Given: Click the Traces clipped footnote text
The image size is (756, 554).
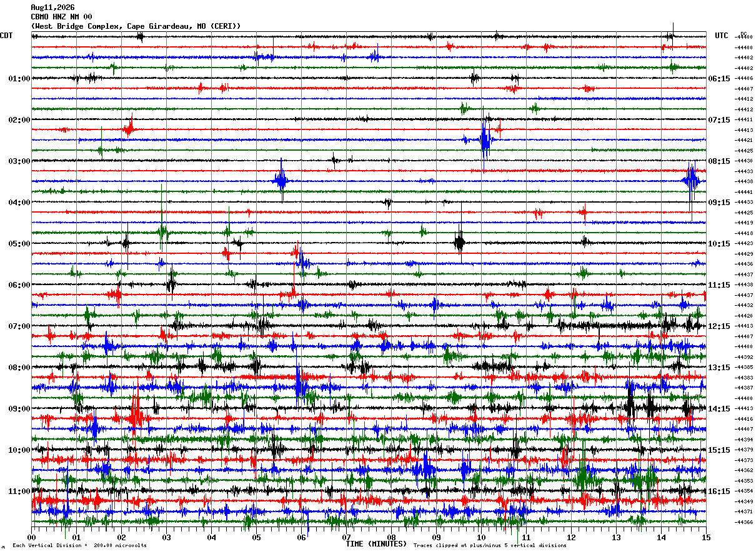Looking at the screenshot, I should (490, 546).
